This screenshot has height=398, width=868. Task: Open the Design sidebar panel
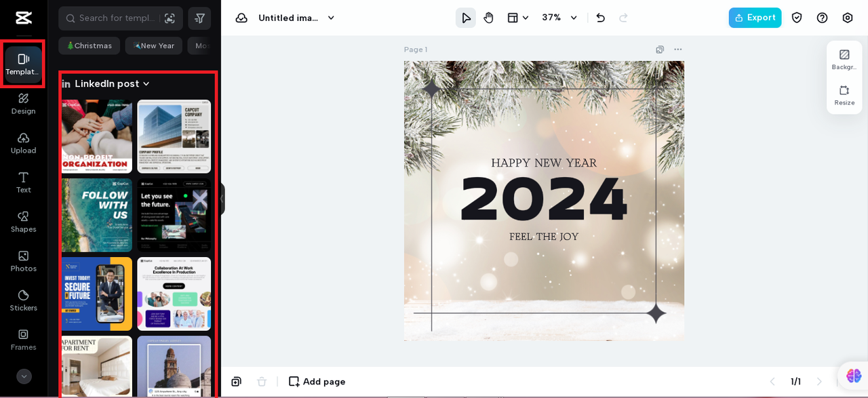click(x=23, y=104)
